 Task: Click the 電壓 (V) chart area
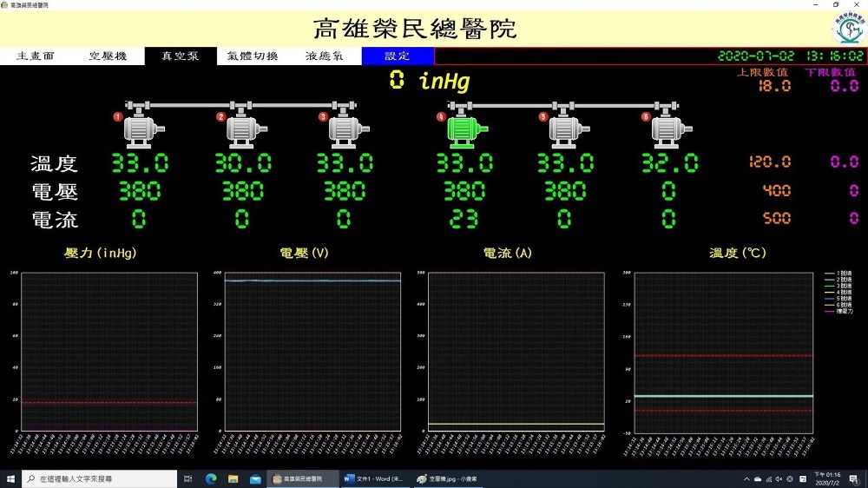tap(312, 351)
